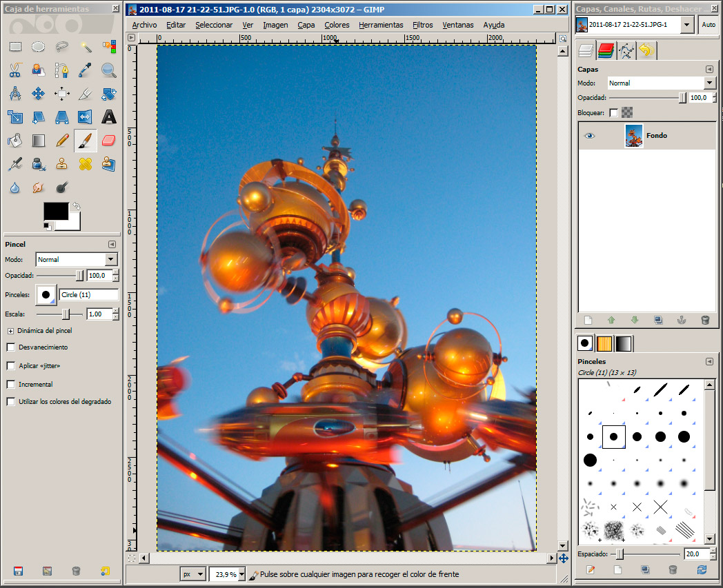Image resolution: width=723 pixels, height=588 pixels.
Task: Select the Shear tool
Action: (38, 117)
